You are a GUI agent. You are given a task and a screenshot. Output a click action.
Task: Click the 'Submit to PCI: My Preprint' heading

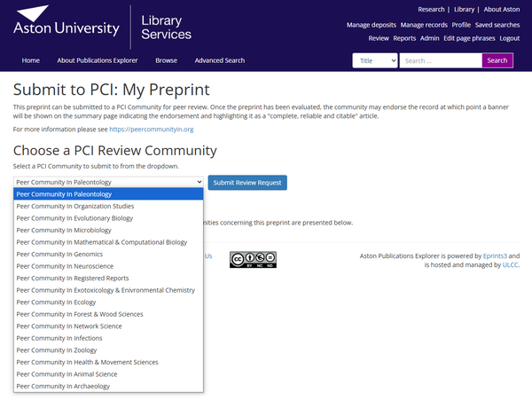click(112, 90)
